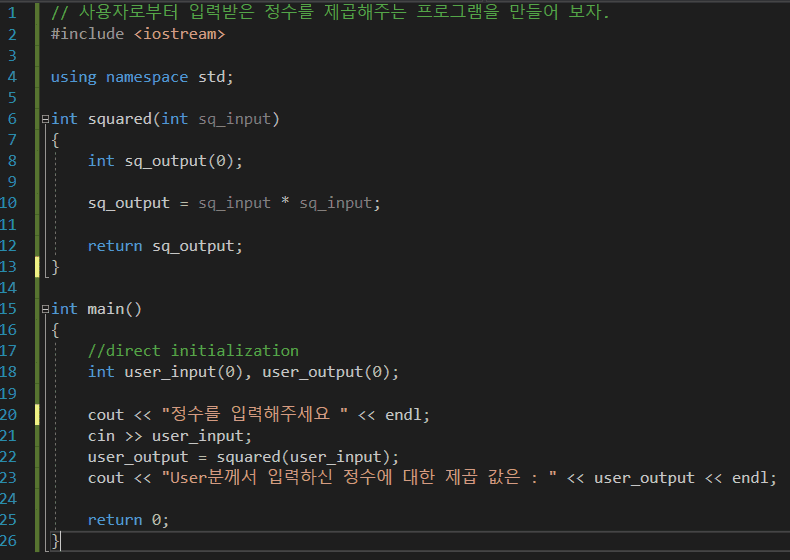Viewport: 790px width, 560px height.
Task: Click 'sq_output' assignment target on line 10
Action: coord(128,203)
